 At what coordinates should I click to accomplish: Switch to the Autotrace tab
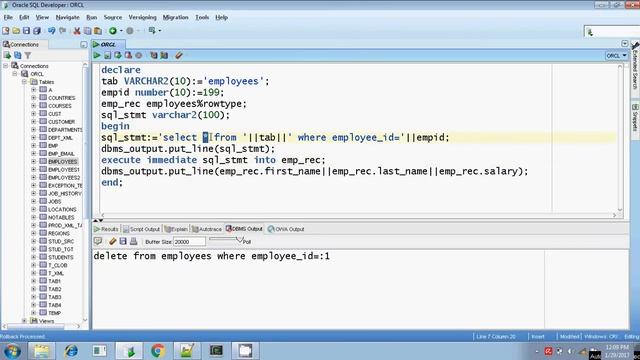[x=207, y=229]
